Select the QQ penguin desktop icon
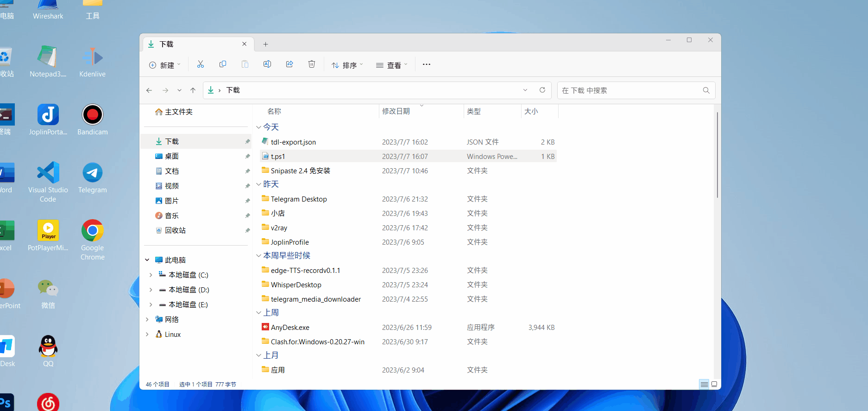Screen dimensions: 868x411 [x=48, y=351]
